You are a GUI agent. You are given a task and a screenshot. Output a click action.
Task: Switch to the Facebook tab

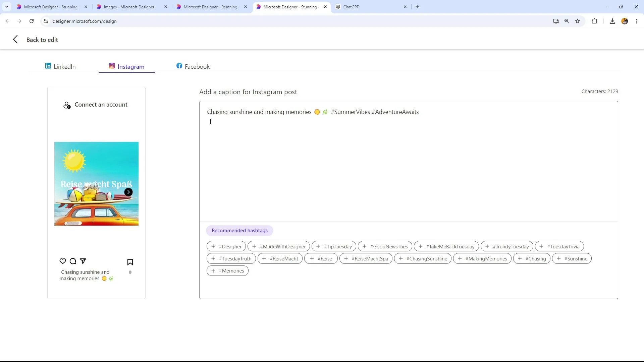click(193, 66)
